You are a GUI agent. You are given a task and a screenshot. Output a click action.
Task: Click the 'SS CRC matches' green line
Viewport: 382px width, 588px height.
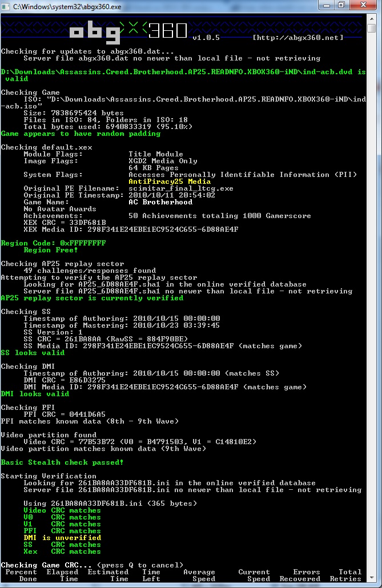pyautogui.click(x=62, y=545)
